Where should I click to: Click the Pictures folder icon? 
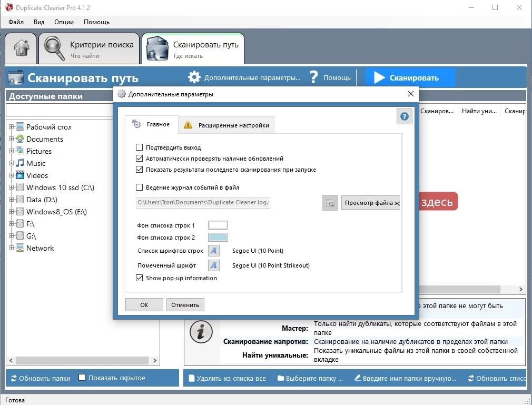click(20, 151)
